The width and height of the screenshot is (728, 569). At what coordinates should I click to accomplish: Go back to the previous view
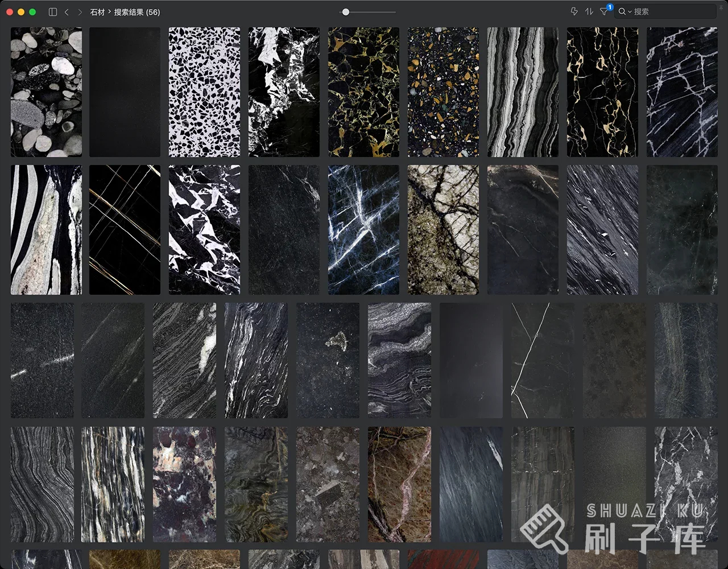click(67, 12)
